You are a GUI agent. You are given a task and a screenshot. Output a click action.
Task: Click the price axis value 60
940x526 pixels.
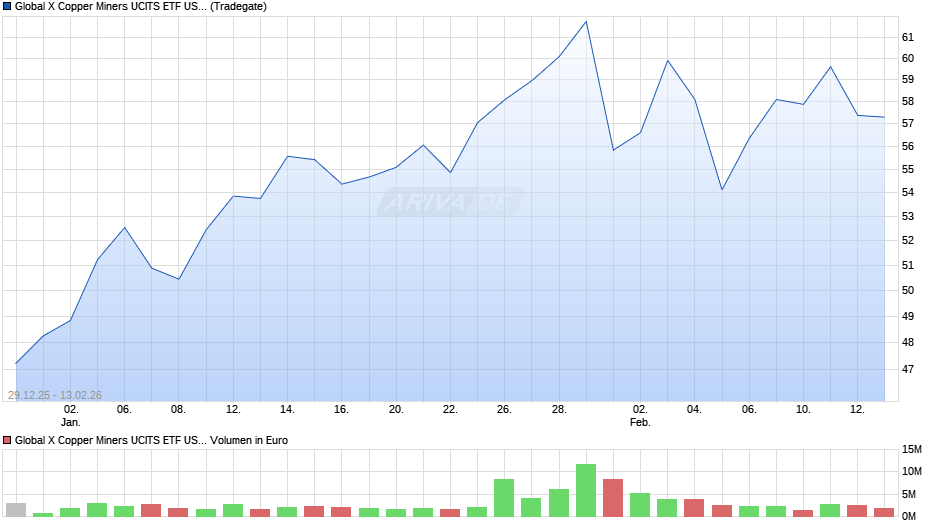[x=908, y=58]
